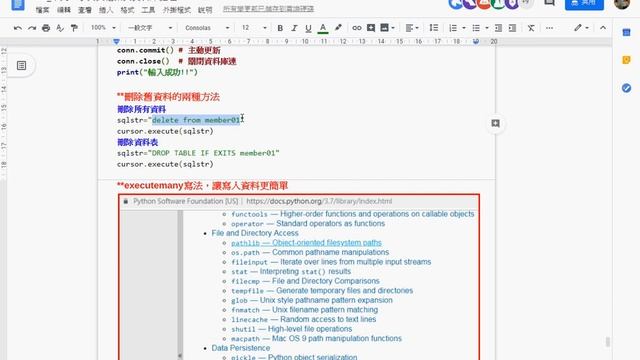Open the text color picker
Screen dimensions: 640x360
tap(323, 28)
